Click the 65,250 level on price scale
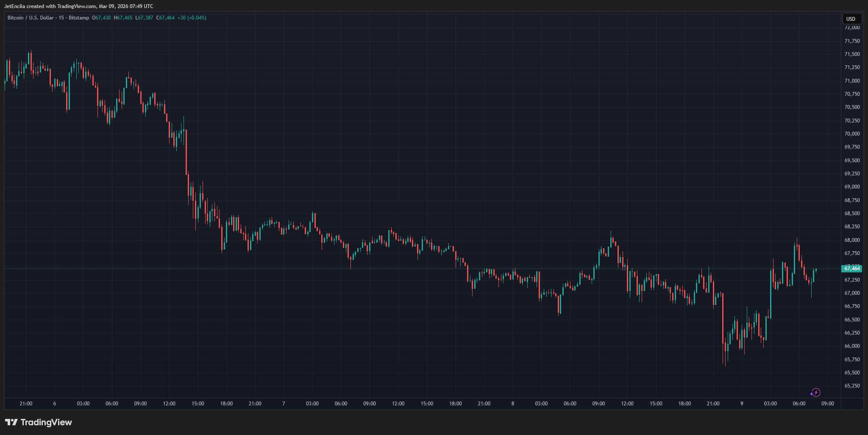Image resolution: width=868 pixels, height=435 pixels. coord(852,386)
